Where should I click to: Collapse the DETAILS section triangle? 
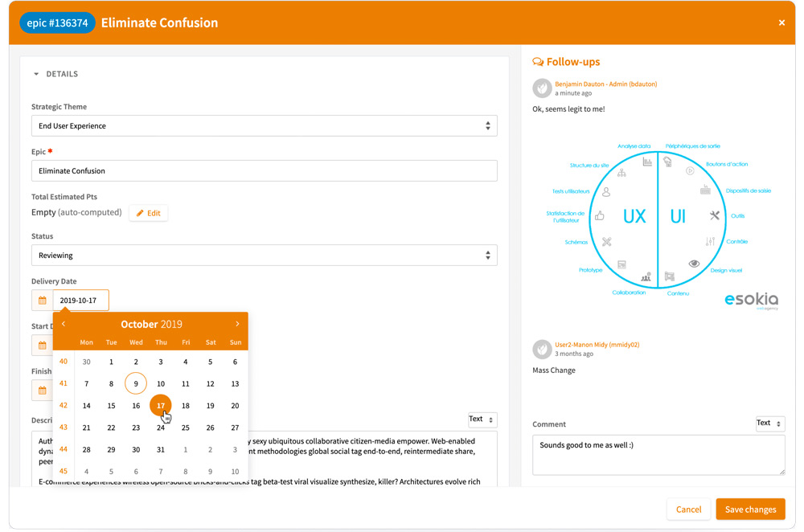pos(36,74)
